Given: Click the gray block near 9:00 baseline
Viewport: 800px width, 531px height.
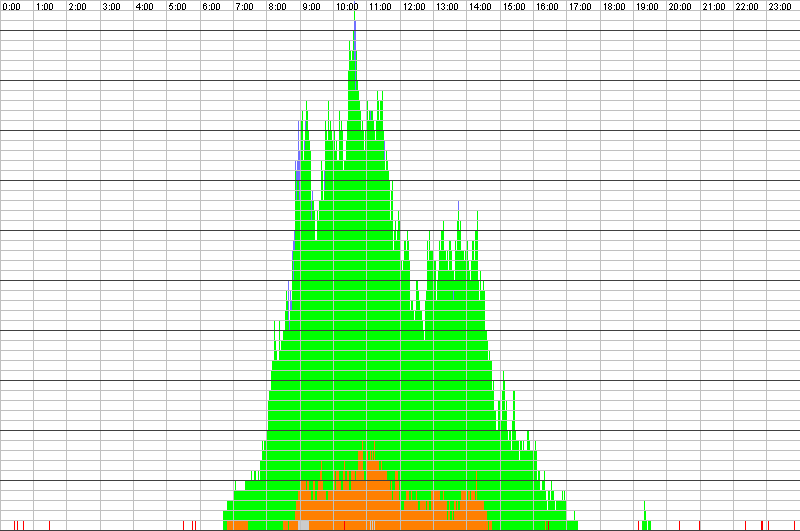Looking at the screenshot, I should [x=304, y=525].
